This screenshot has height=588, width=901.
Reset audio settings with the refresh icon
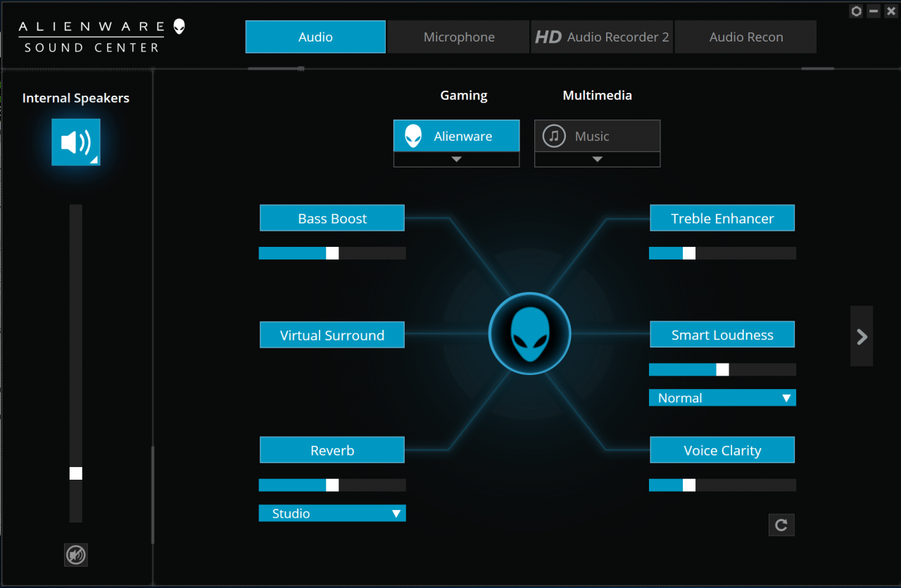781,525
